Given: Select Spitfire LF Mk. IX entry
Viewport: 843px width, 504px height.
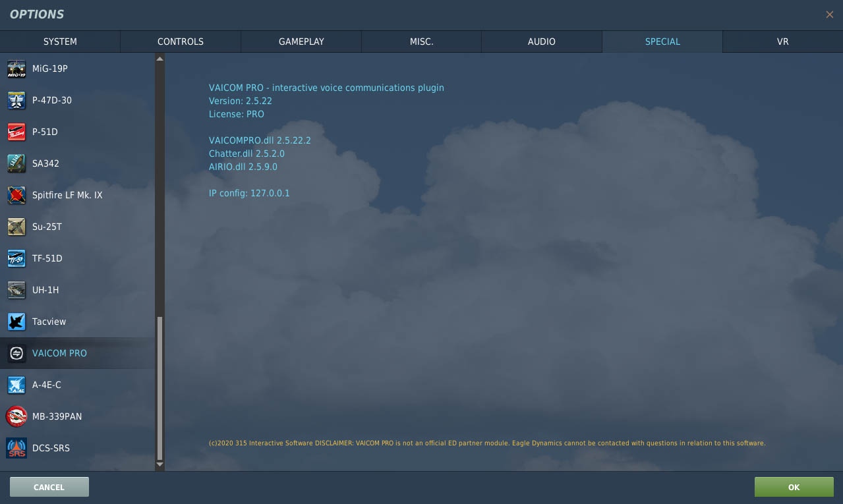Looking at the screenshot, I should [x=78, y=195].
